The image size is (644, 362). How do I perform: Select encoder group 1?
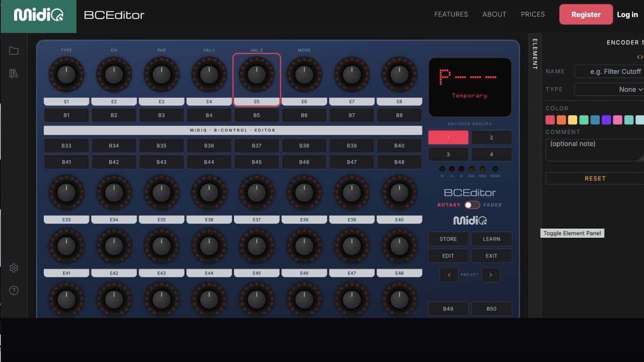coord(448,138)
